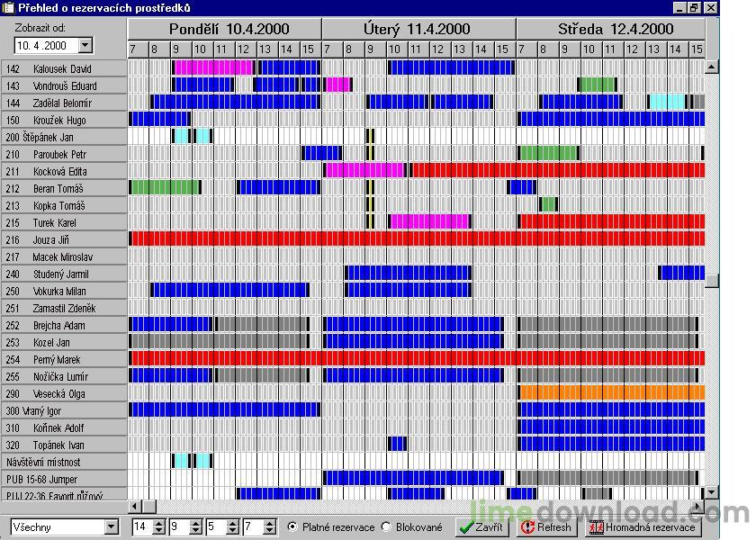The width and height of the screenshot is (756, 540).
Task: Select row '240 Studený Jarmil'
Action: pyautogui.click(x=64, y=274)
